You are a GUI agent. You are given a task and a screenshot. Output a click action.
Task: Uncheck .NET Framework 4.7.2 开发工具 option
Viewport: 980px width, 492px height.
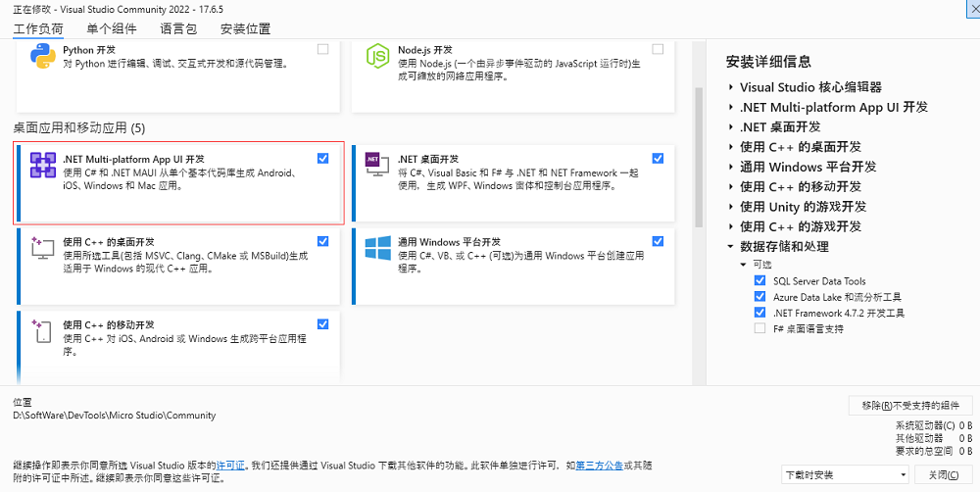(760, 312)
